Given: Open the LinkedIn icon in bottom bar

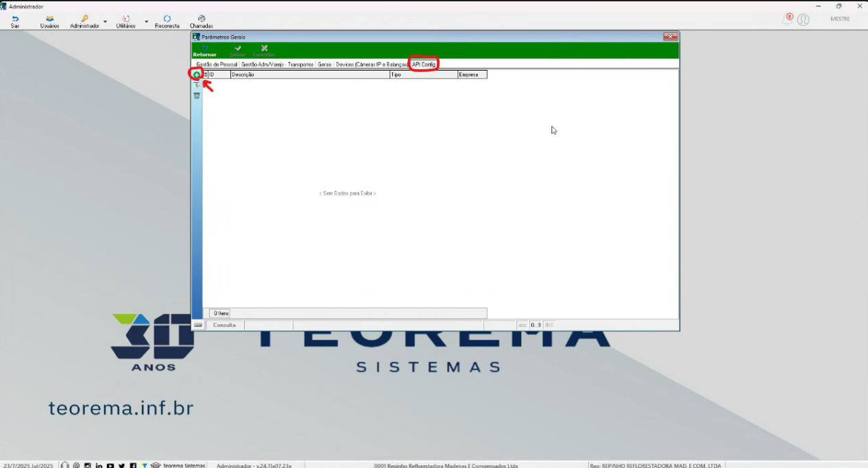Looking at the screenshot, I should pyautogui.click(x=99, y=465).
